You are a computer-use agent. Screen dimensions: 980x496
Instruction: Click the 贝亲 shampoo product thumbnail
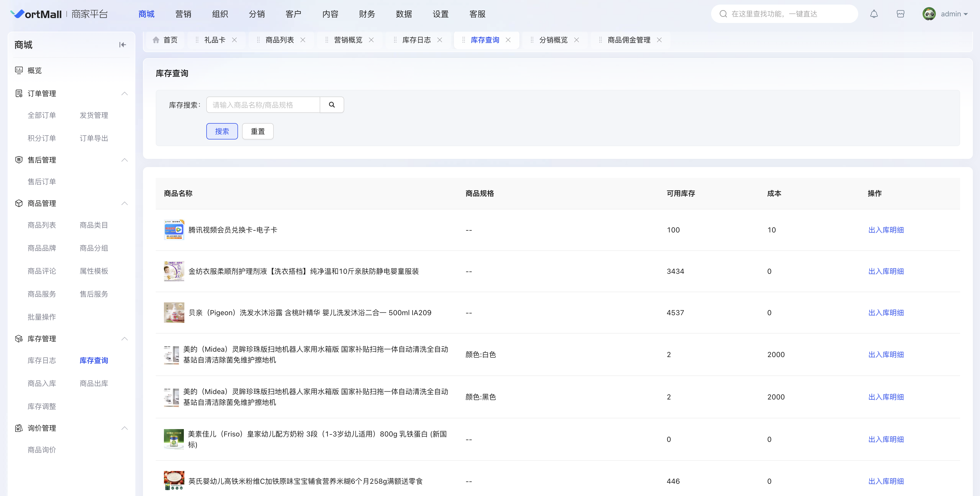174,313
